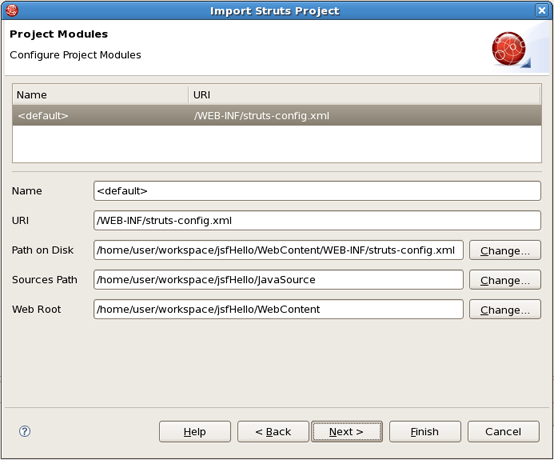The height and width of the screenshot is (460, 554).
Task: Click the Sources Path text field
Action: 278,280
